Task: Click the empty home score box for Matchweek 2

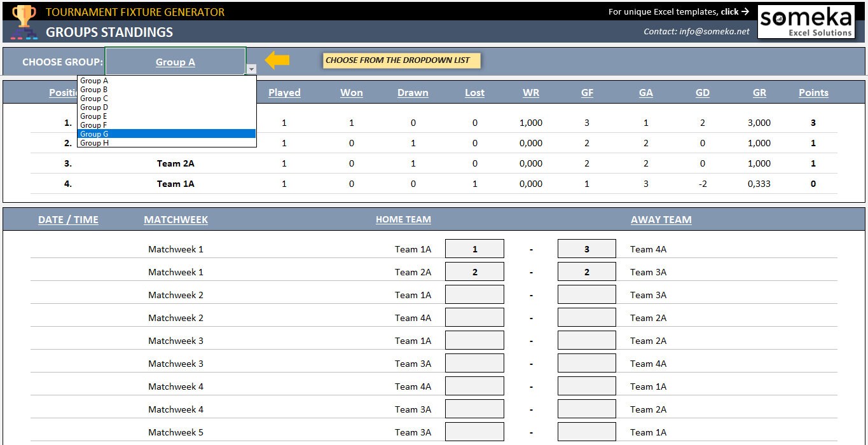Action: (474, 294)
